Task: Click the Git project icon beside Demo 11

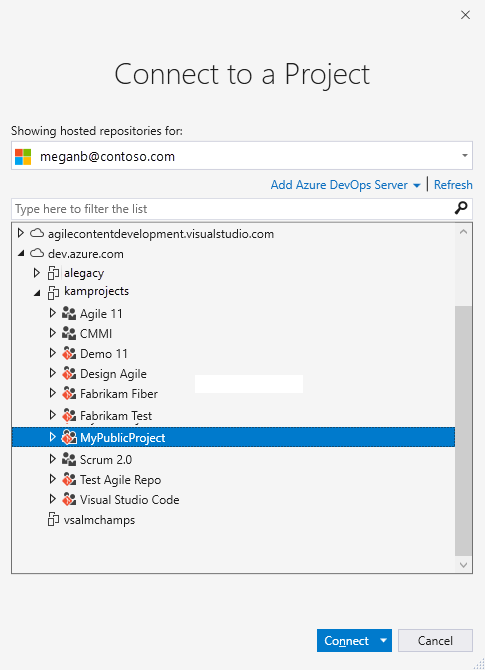Action: [69, 353]
